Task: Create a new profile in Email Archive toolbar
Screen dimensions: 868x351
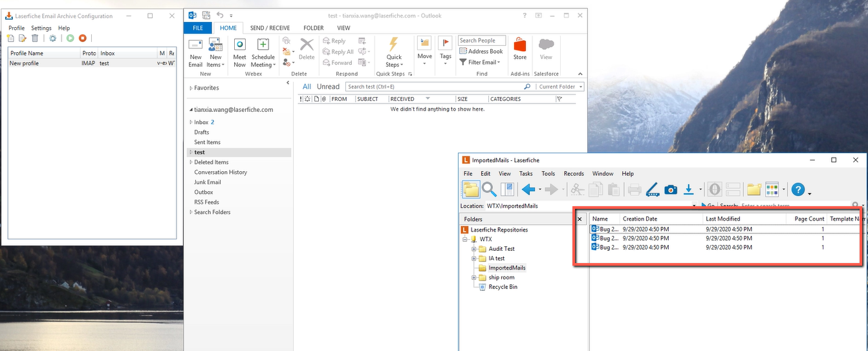Action: pyautogui.click(x=10, y=39)
